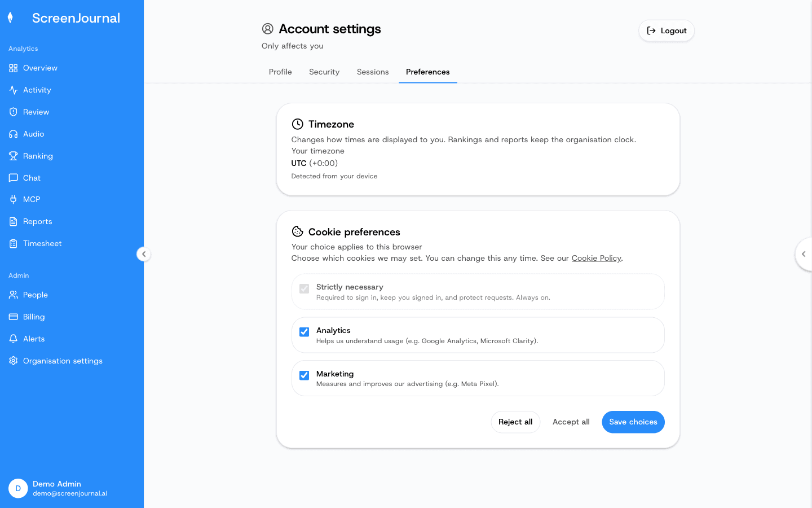Save cookie choices
The height and width of the screenshot is (508, 812).
[633, 422]
